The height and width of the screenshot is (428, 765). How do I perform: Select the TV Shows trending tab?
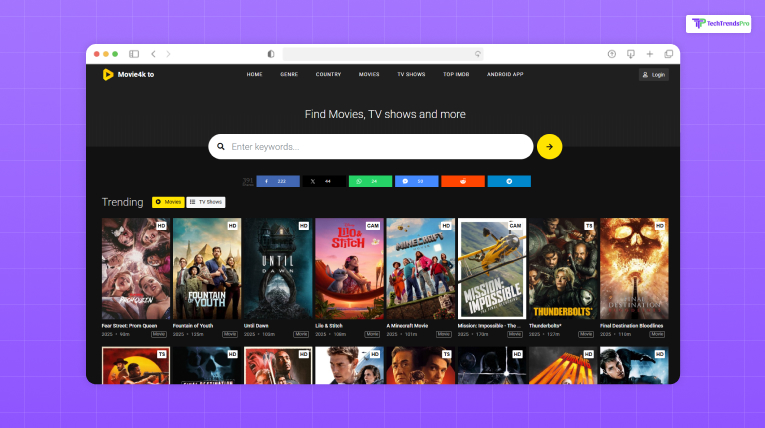[x=206, y=202]
